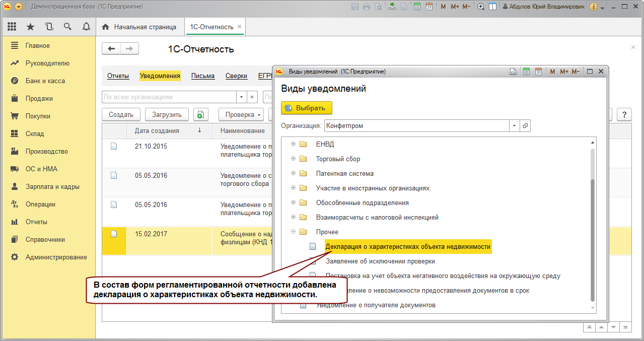The width and height of the screenshot is (644, 341).
Task: Click the По всем организациям filter field
Action: tap(169, 97)
